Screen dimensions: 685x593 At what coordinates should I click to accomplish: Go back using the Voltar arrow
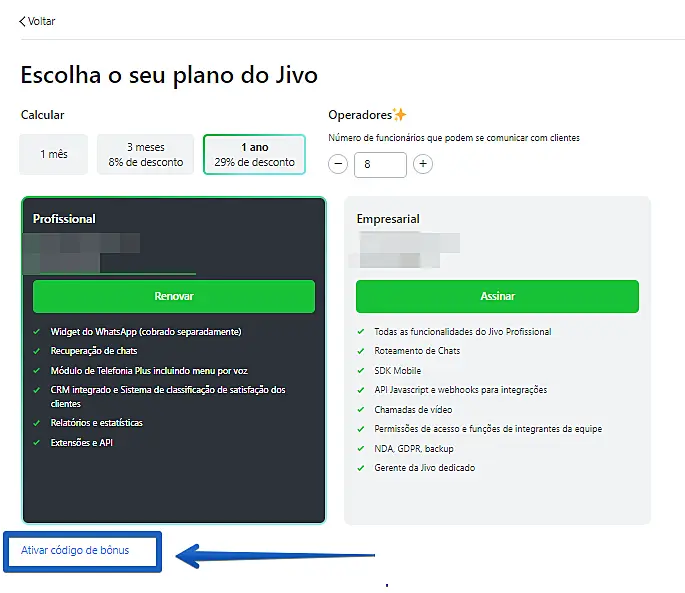(x=23, y=21)
